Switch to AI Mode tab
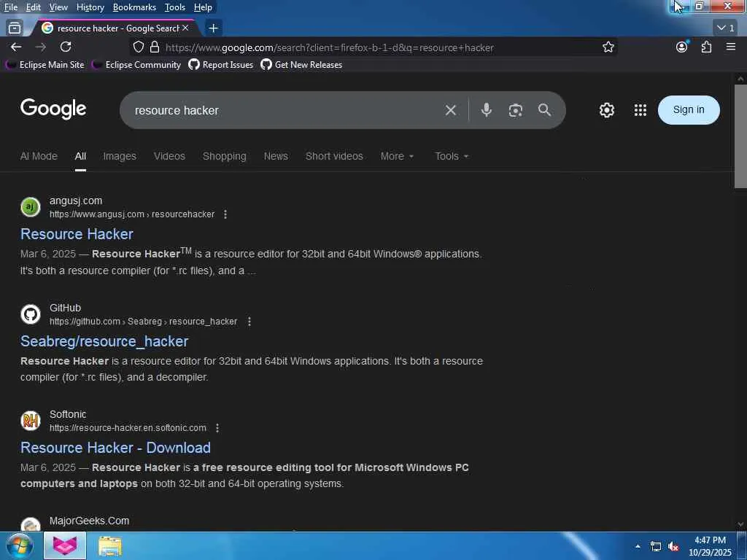The width and height of the screenshot is (747, 560). 39,156
